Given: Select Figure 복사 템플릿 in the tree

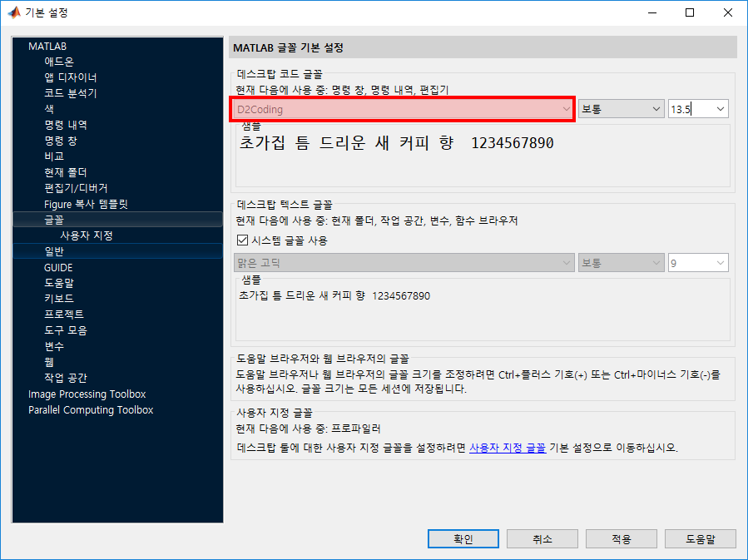Looking at the screenshot, I should (86, 204).
